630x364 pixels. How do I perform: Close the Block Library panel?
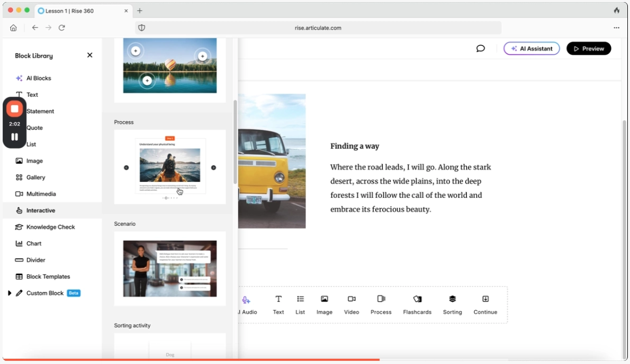coord(89,55)
